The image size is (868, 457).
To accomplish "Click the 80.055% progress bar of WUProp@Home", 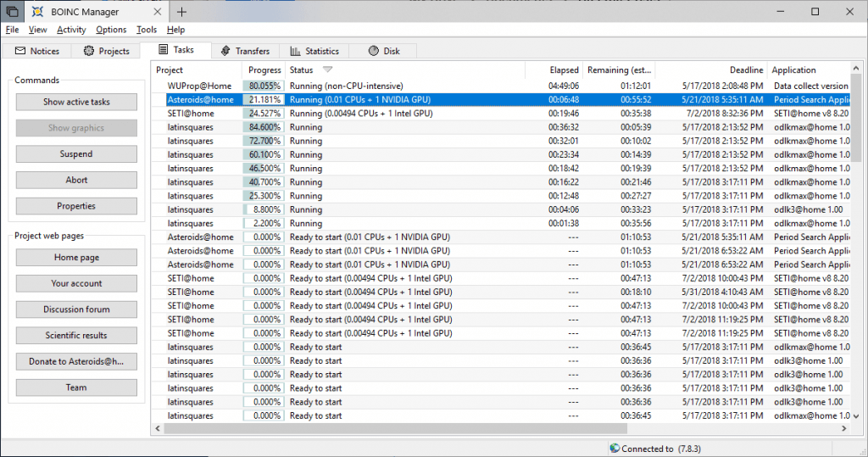I will [x=264, y=86].
